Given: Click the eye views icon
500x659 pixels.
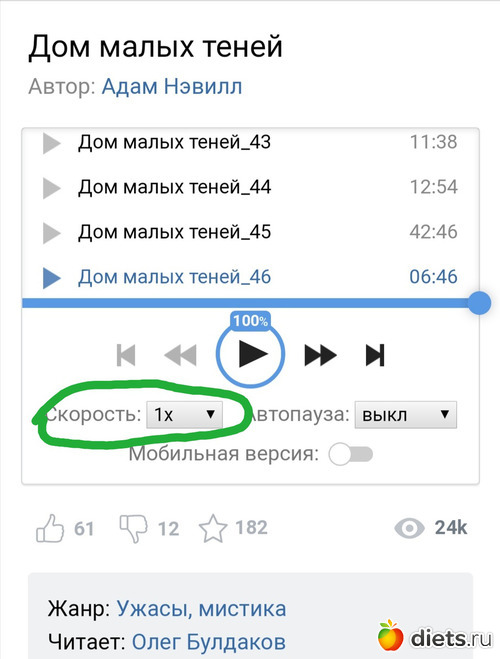Looking at the screenshot, I should [409, 528].
